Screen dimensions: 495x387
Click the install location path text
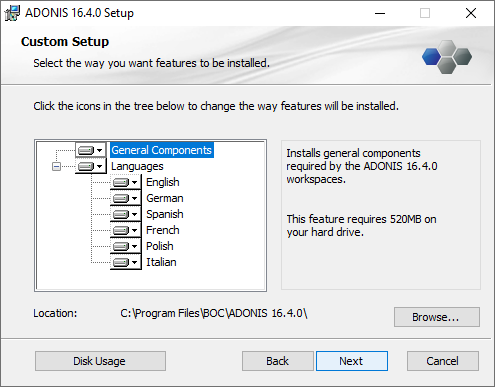pyautogui.click(x=214, y=313)
